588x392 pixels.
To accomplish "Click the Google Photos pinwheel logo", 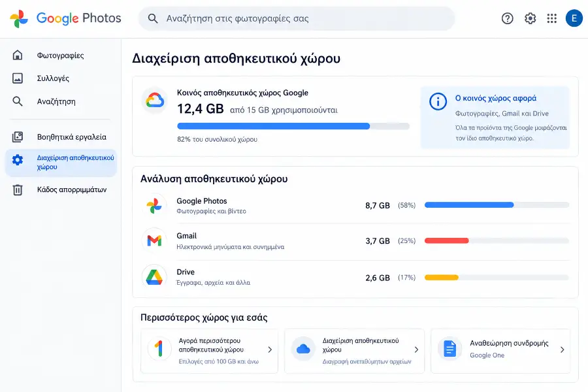I will 19,18.
